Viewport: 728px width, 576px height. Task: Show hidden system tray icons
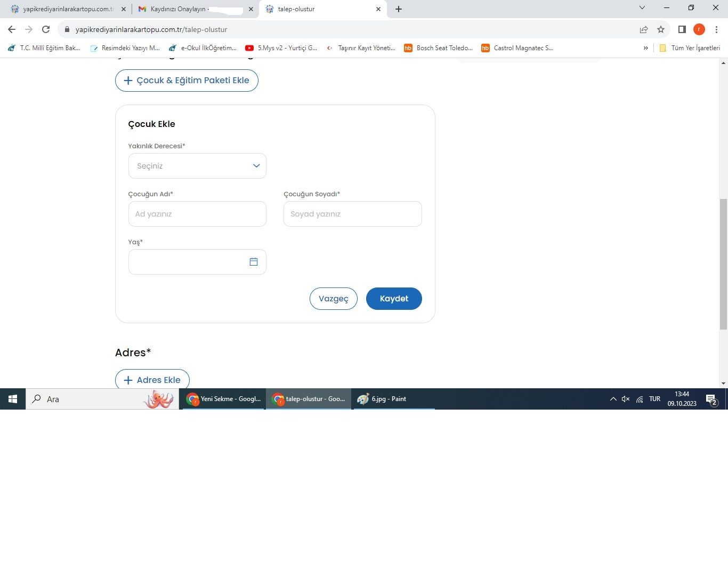pos(613,399)
